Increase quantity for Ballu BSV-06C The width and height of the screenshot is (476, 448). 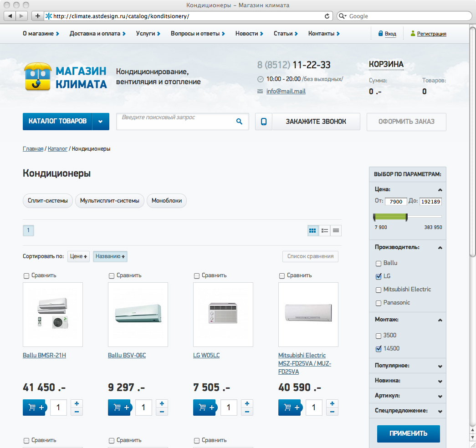tap(162, 404)
